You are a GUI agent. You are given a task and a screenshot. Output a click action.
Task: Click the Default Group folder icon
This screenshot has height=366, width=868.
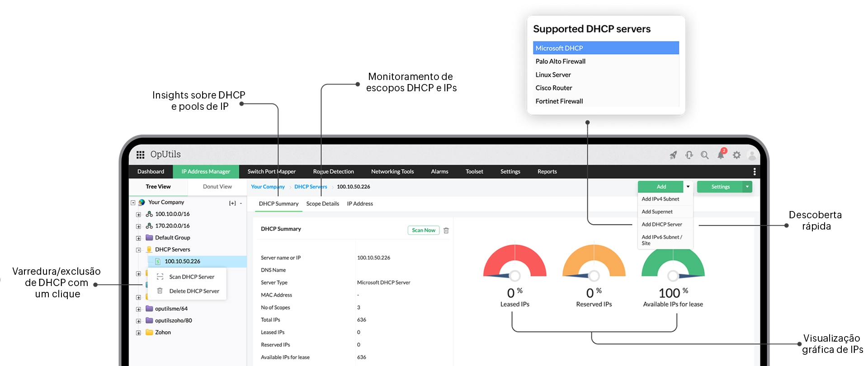149,238
